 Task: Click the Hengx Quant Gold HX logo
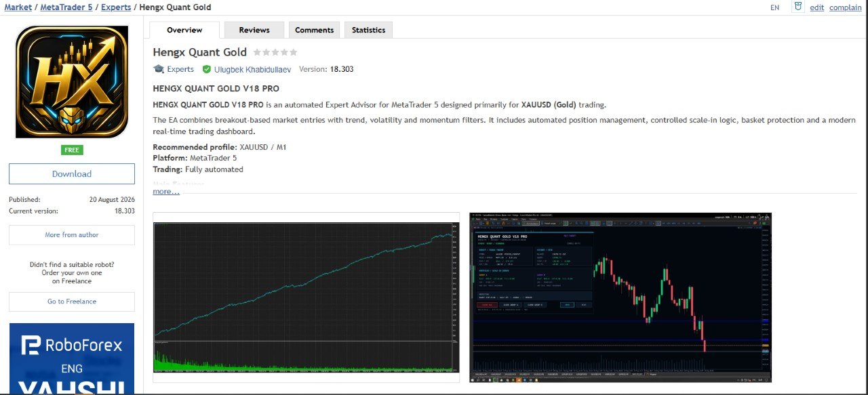coord(72,82)
